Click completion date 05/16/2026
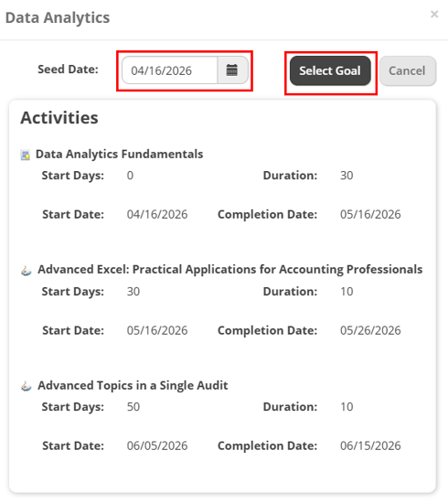This screenshot has height=504, width=448. coord(370,214)
